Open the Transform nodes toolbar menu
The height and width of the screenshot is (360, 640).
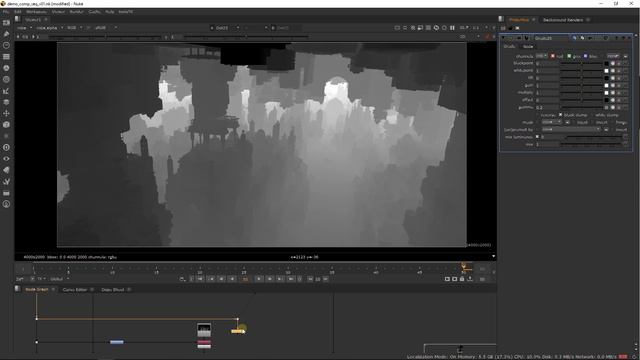point(6,113)
